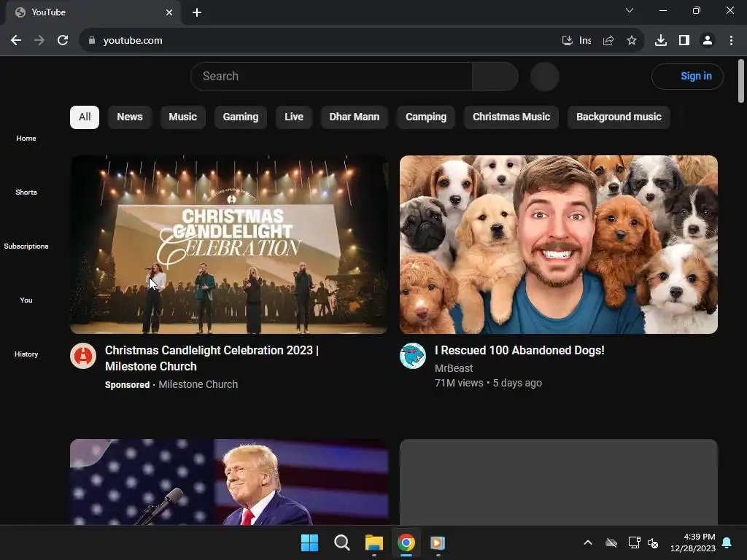Click the Chrome taskbar icon
This screenshot has height=560, width=747.
[x=406, y=542]
